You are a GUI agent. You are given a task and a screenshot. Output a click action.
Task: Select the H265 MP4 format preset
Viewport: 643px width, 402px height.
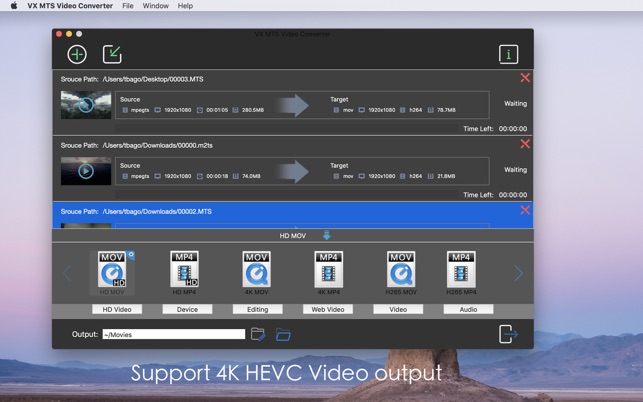pos(461,273)
